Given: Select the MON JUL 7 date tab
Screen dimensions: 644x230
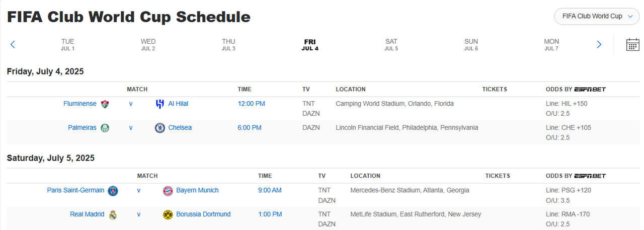Looking at the screenshot, I should [x=551, y=45].
